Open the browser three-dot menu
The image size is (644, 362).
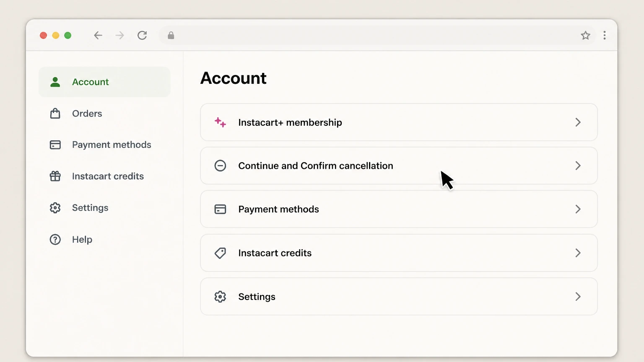(x=605, y=35)
